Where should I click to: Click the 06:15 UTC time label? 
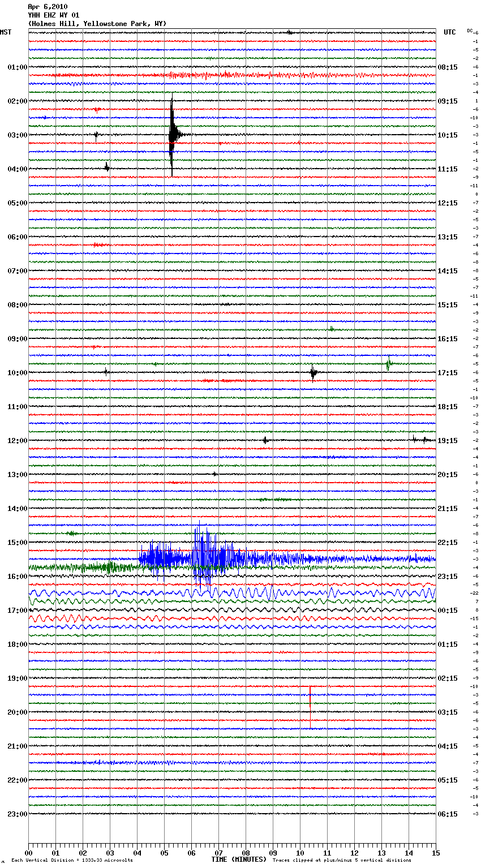coord(448,814)
